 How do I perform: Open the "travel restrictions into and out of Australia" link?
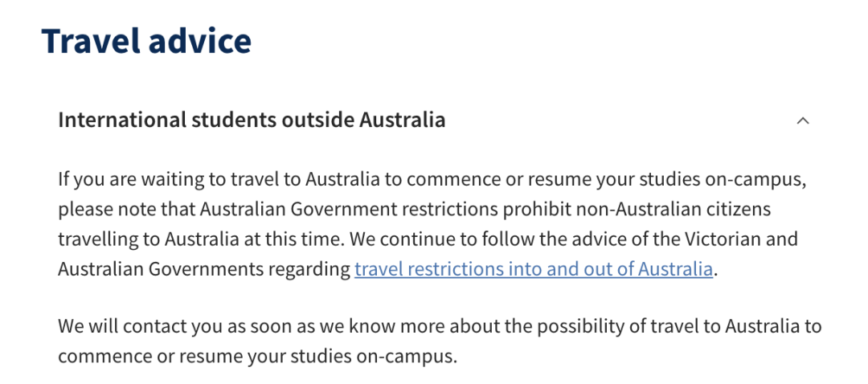tap(533, 269)
